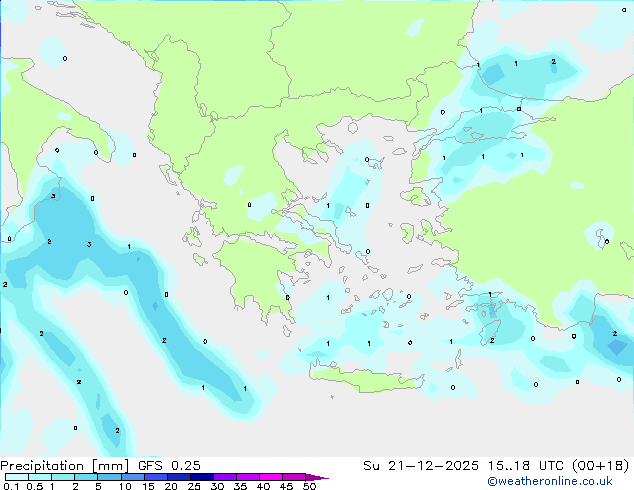The width and height of the screenshot is (634, 490).
Task: Click the "0.1" legend scale label
Action: tap(11, 486)
